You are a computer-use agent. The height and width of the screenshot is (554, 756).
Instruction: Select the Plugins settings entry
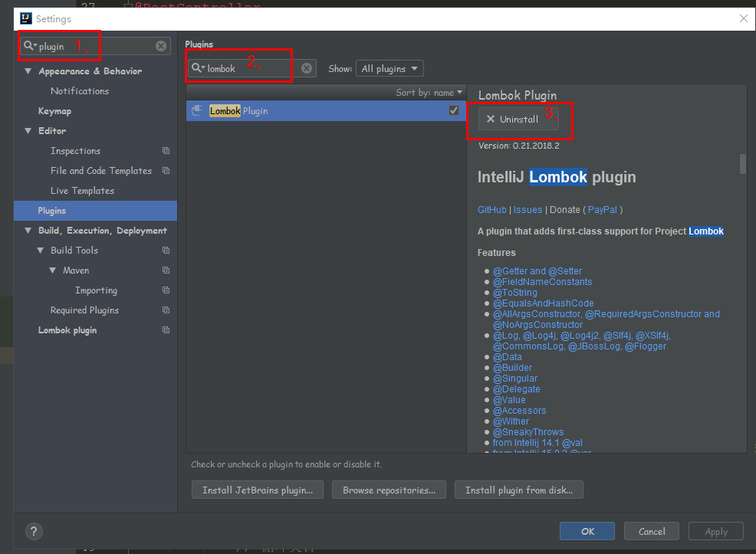[x=96, y=211]
